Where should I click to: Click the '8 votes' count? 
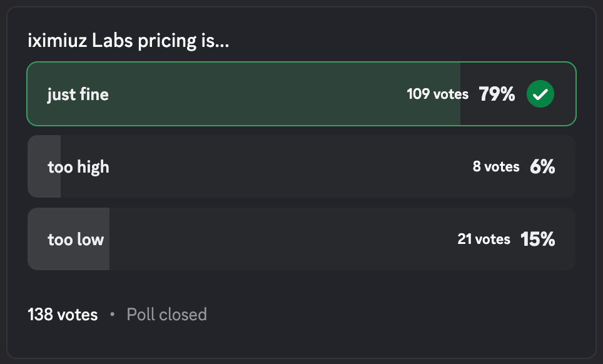pos(496,167)
